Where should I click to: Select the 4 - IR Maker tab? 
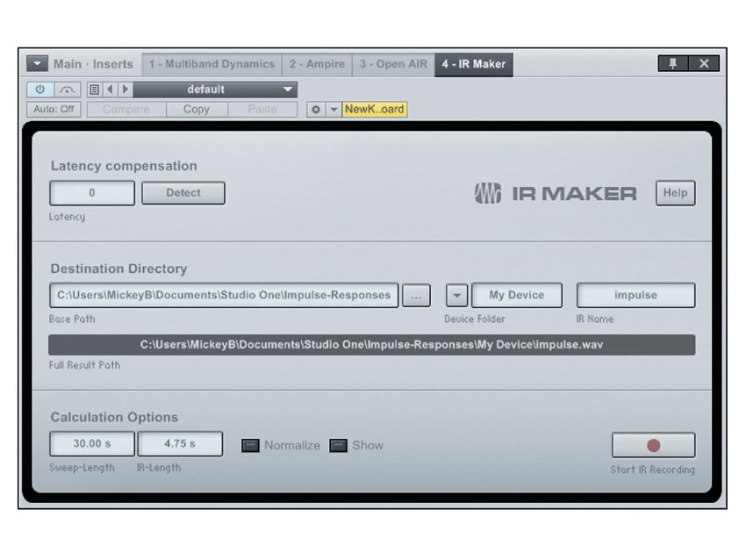[x=474, y=64]
